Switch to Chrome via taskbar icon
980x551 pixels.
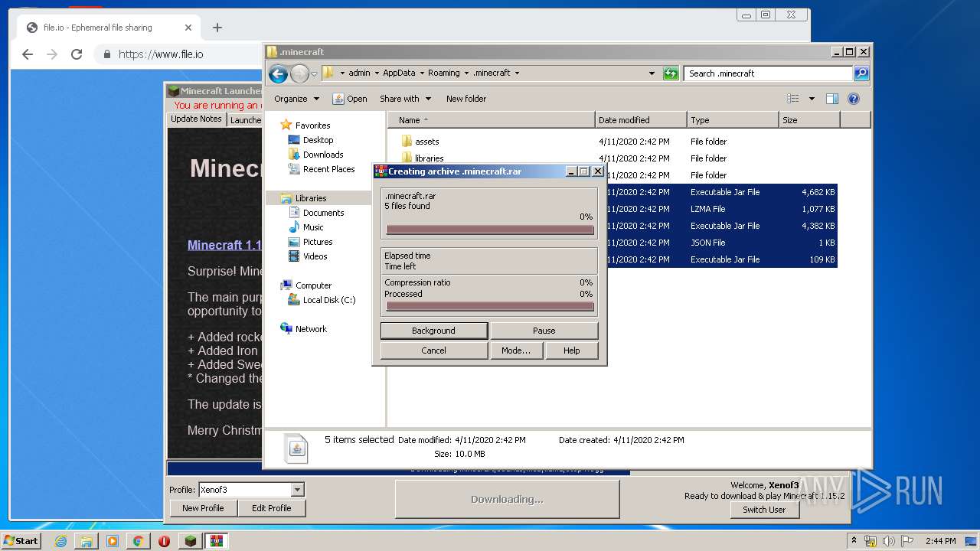click(138, 541)
